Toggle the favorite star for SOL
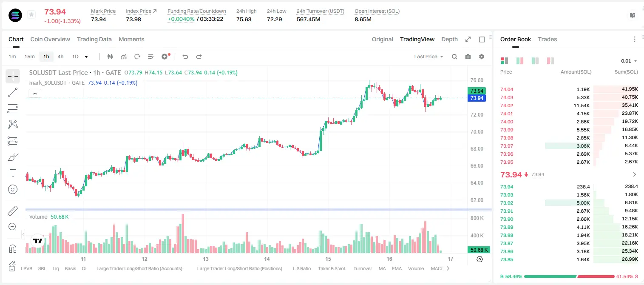The image size is (644, 285). coord(31,15)
